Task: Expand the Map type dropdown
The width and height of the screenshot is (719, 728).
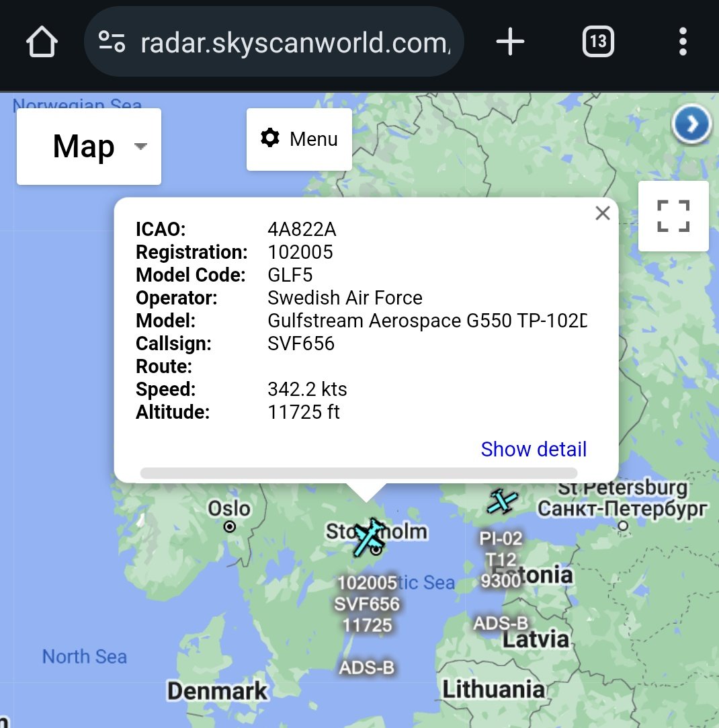Action: 89,147
